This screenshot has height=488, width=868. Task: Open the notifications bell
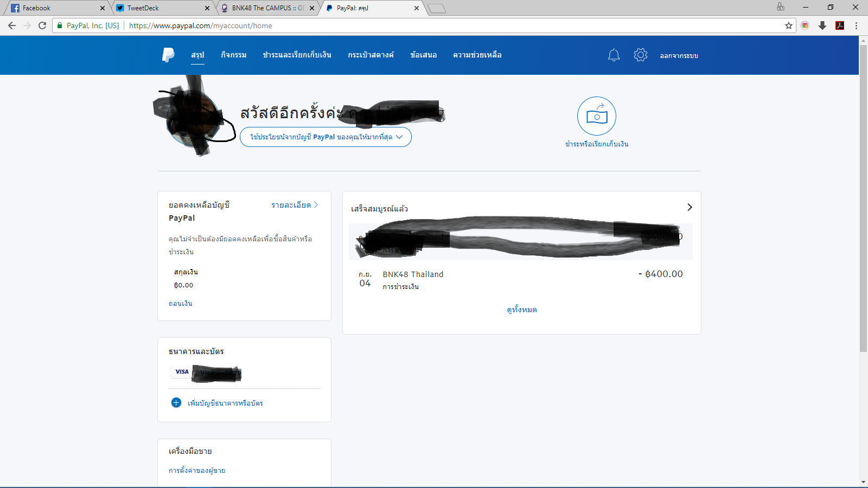[614, 55]
